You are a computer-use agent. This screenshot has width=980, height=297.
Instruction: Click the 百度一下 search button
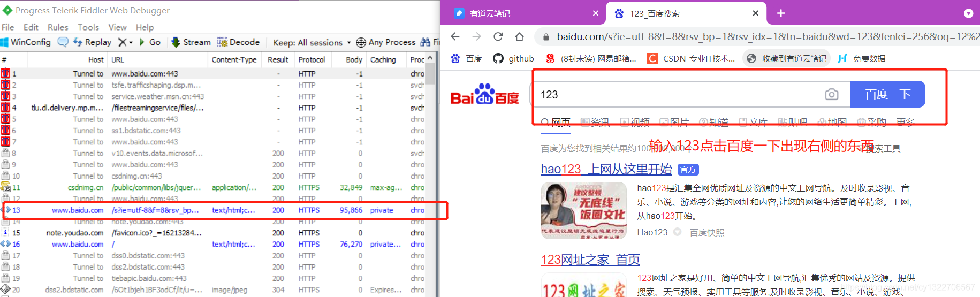click(887, 94)
